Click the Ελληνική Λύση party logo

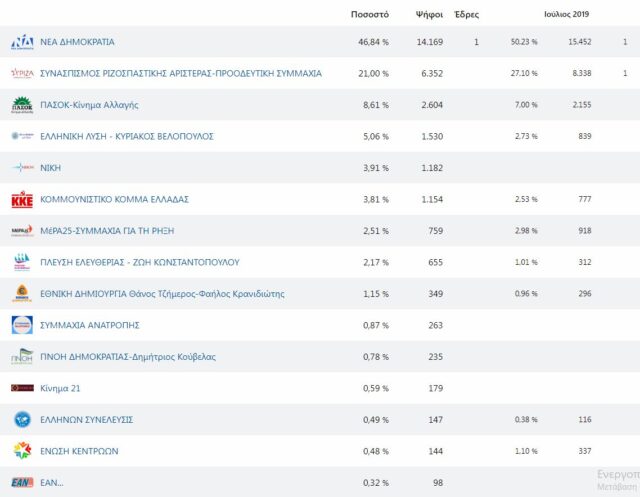[x=21, y=136]
